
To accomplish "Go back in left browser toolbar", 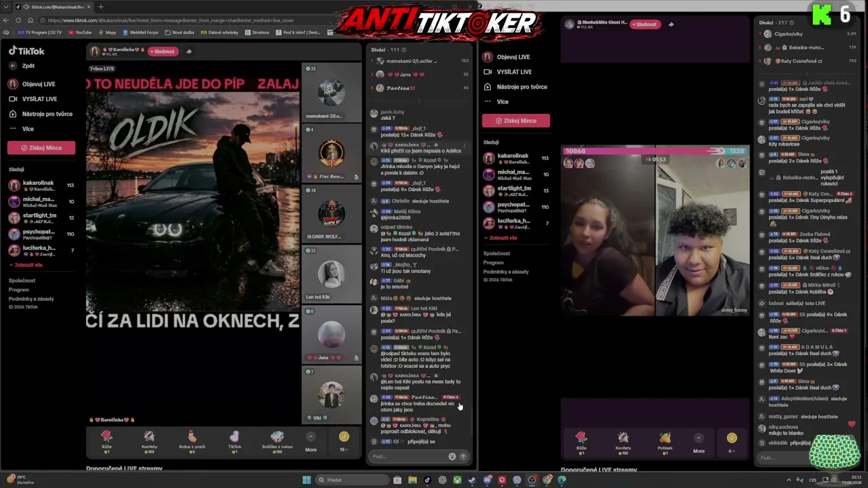I will coord(6,20).
